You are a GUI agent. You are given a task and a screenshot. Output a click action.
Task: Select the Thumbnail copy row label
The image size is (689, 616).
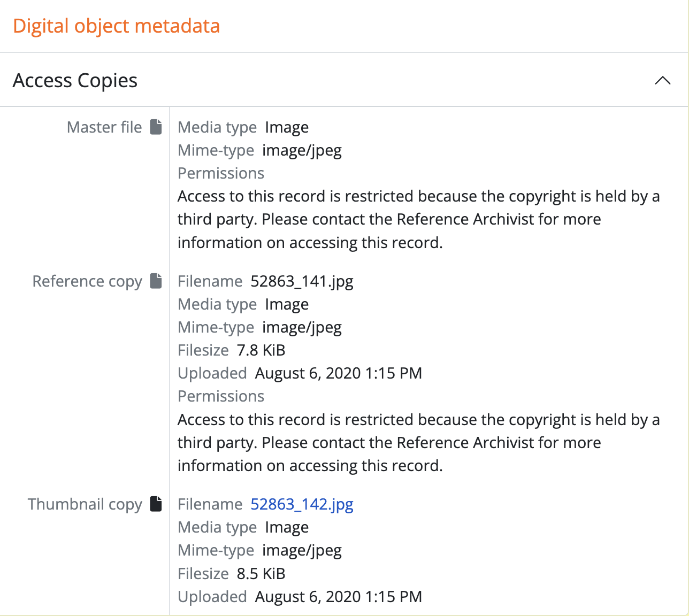(x=85, y=504)
